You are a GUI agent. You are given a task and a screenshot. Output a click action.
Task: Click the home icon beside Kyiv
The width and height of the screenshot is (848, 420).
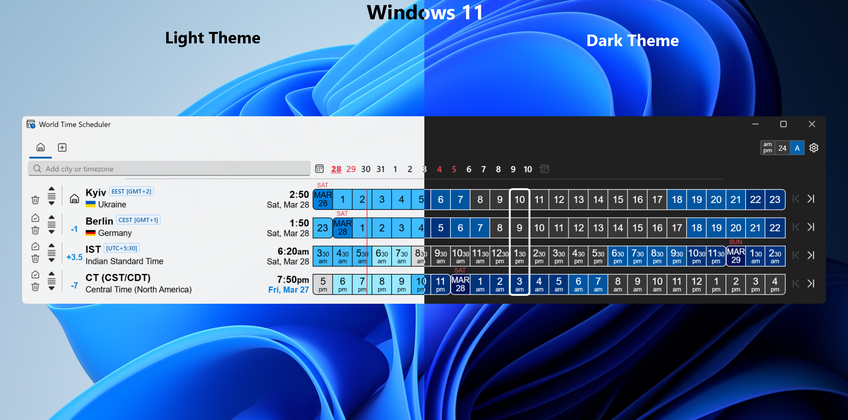pyautogui.click(x=75, y=199)
